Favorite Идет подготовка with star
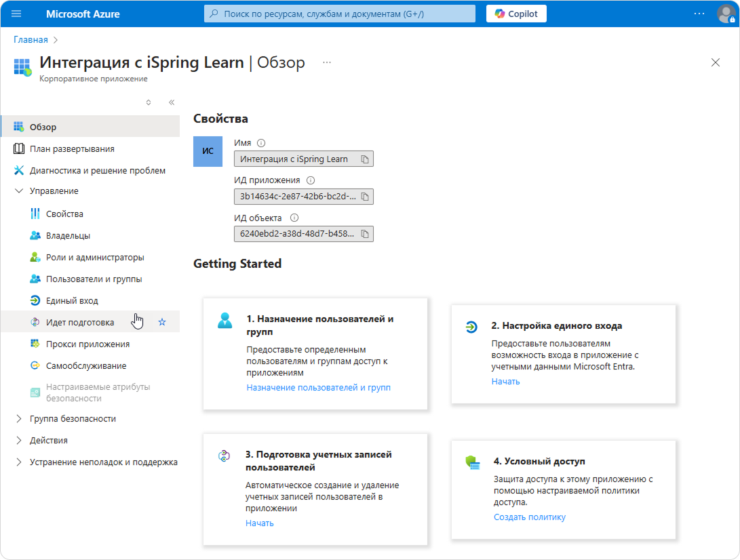The image size is (740, 560). point(162,322)
